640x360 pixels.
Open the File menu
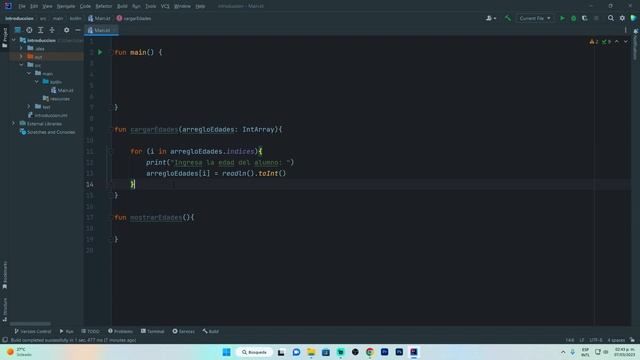22,7
